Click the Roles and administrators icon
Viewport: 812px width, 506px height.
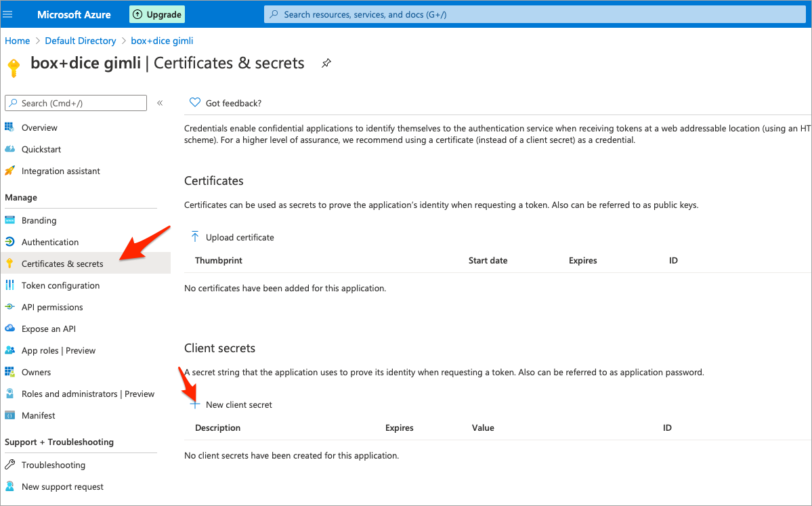9,394
